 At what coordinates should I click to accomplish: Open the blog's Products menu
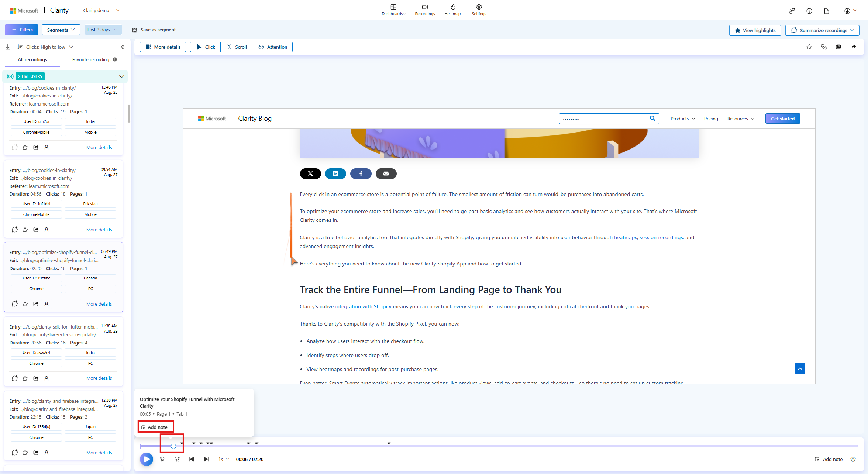pos(683,118)
